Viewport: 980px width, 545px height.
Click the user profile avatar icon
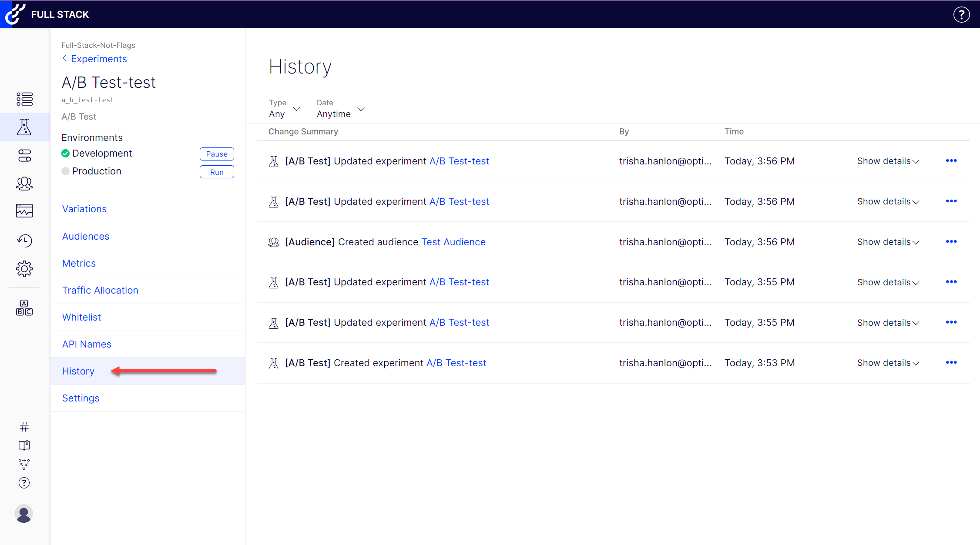pyautogui.click(x=24, y=514)
